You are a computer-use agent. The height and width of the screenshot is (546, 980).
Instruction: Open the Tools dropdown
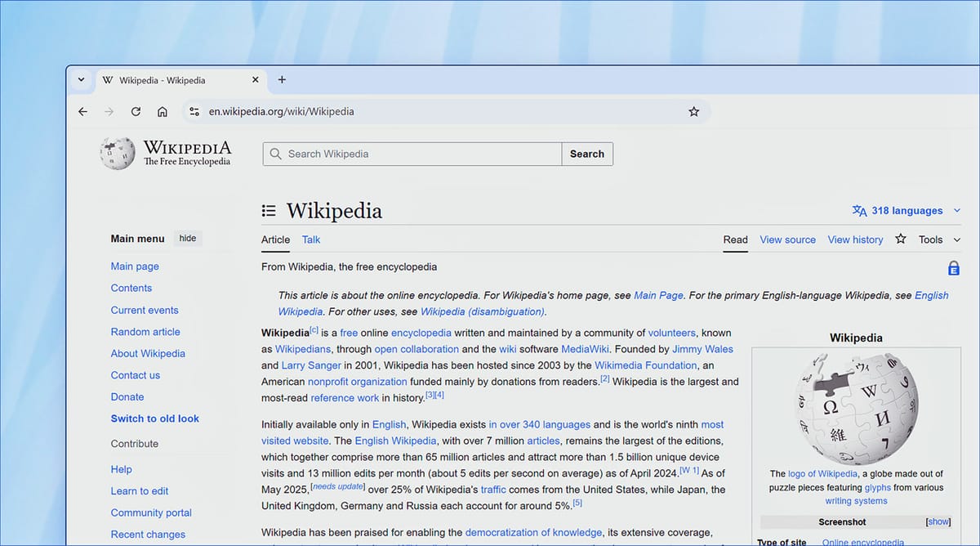point(930,239)
